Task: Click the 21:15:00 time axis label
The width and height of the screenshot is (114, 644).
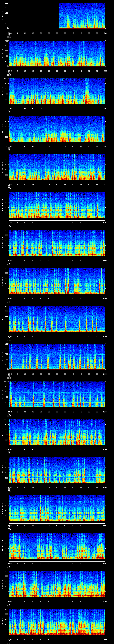Action: click(x=9, y=450)
